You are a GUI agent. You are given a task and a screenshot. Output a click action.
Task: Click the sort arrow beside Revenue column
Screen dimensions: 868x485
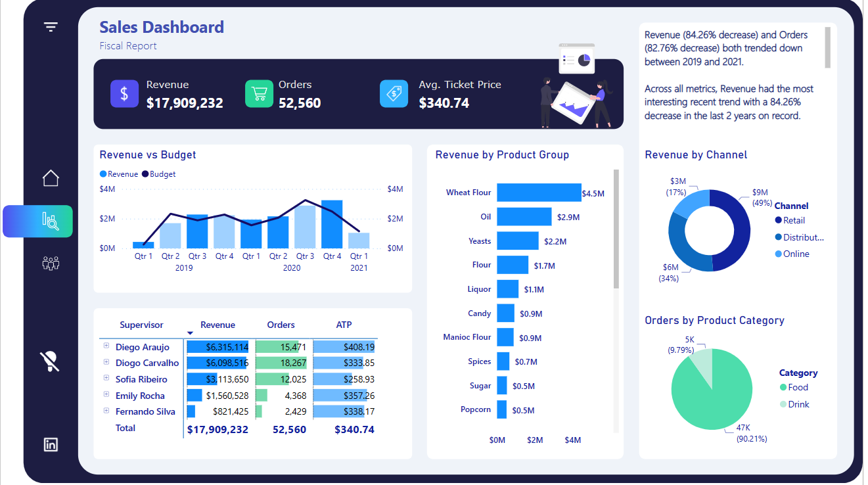point(190,333)
